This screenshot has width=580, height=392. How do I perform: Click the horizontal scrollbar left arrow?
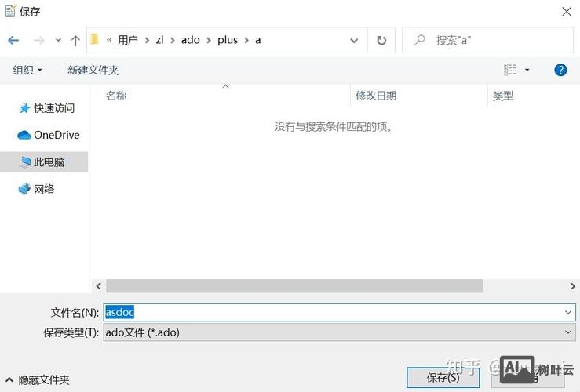[98, 286]
